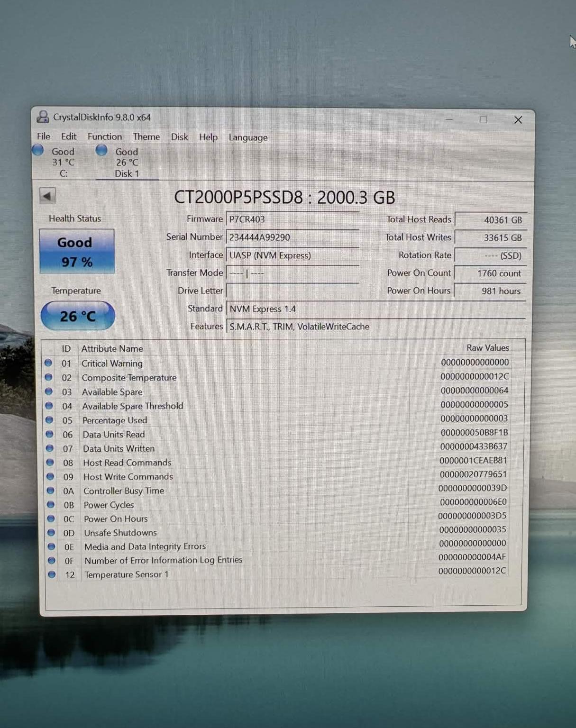Click the Features field

(376, 327)
